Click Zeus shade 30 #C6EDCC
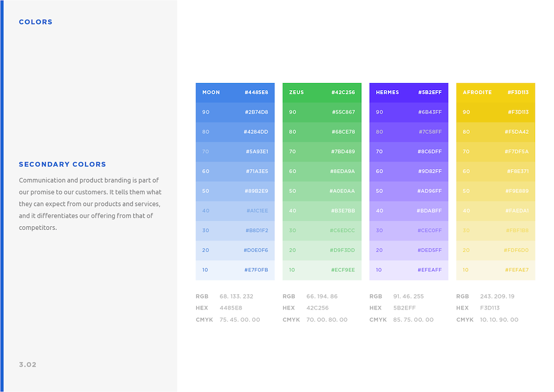 pos(322,230)
